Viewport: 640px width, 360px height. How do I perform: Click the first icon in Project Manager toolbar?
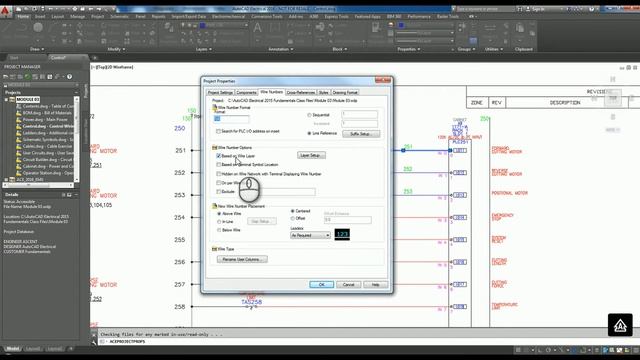click(6, 76)
